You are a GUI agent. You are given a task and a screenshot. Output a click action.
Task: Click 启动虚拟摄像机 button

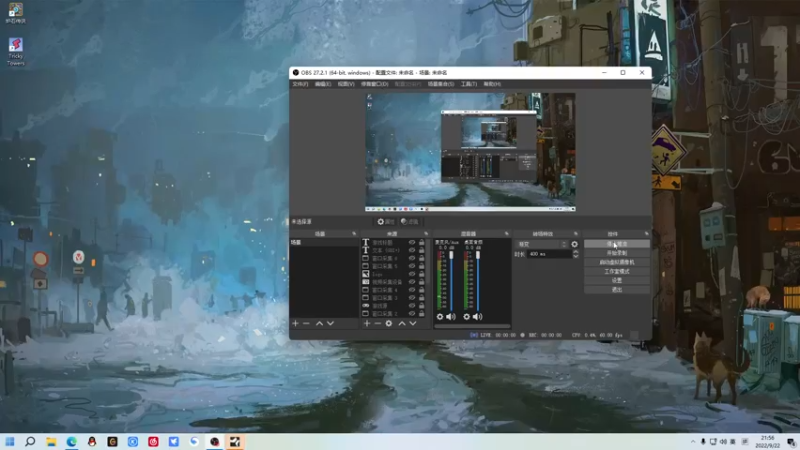pyautogui.click(x=617, y=262)
